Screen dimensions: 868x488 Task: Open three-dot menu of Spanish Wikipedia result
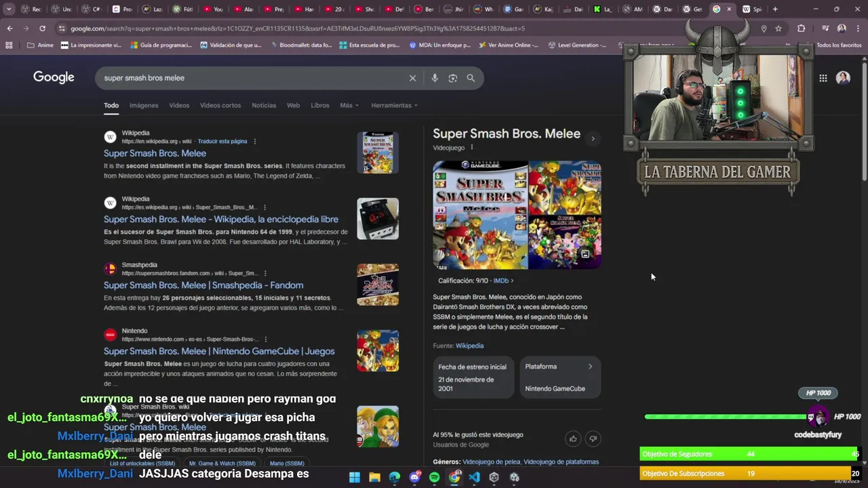coord(264,207)
